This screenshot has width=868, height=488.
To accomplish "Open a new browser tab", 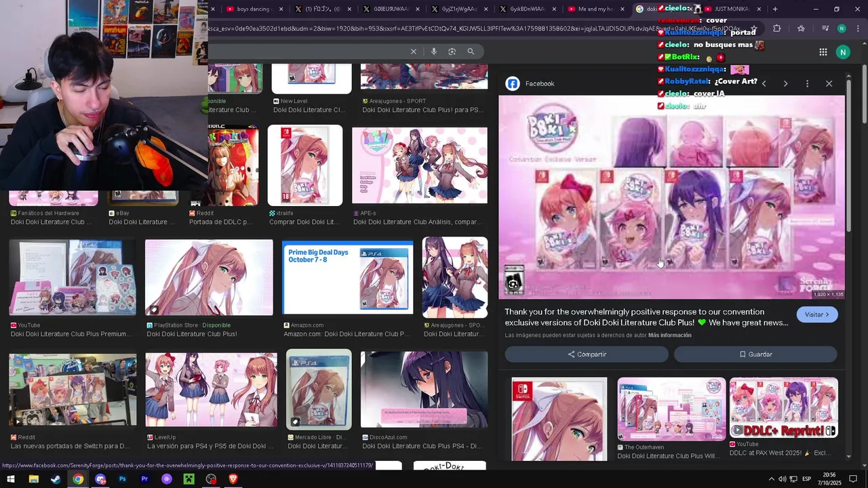I will point(775,9).
